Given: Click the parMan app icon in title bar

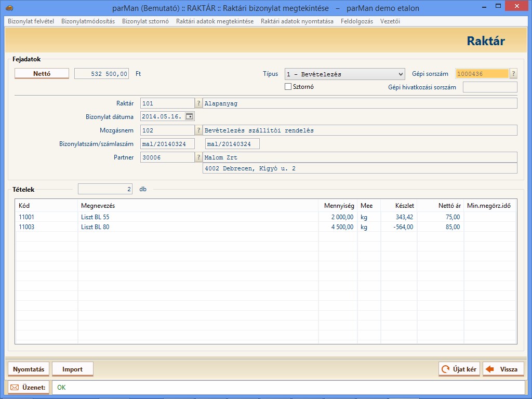Looking at the screenshot, I should 10,8.
